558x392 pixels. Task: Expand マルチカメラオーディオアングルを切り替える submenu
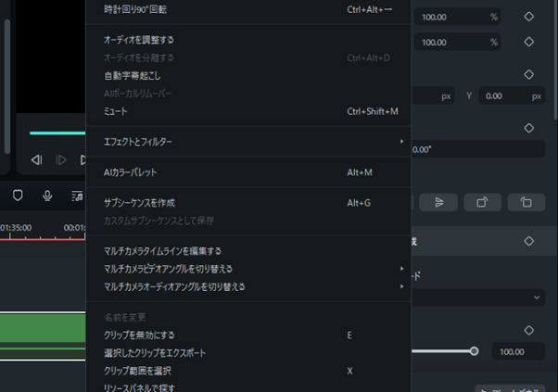coord(248,286)
